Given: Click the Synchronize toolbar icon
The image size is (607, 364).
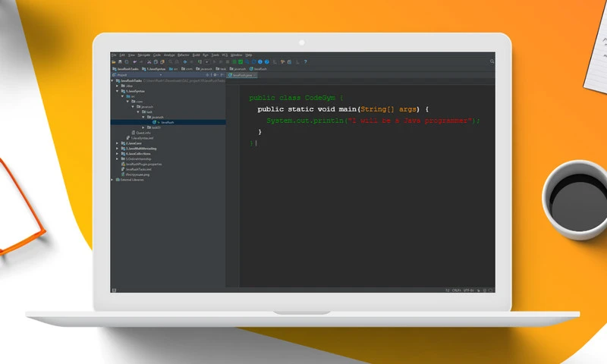Looking at the screenshot, I should point(126,61).
